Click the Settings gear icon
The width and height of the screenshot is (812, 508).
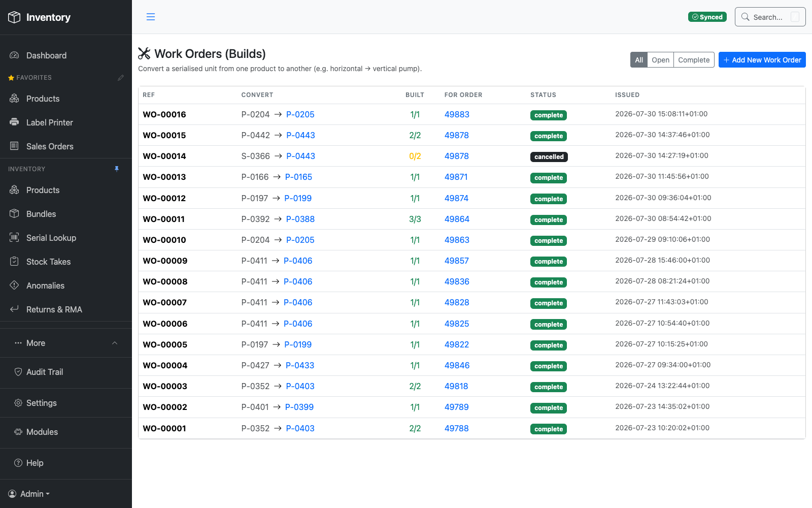coord(18,403)
